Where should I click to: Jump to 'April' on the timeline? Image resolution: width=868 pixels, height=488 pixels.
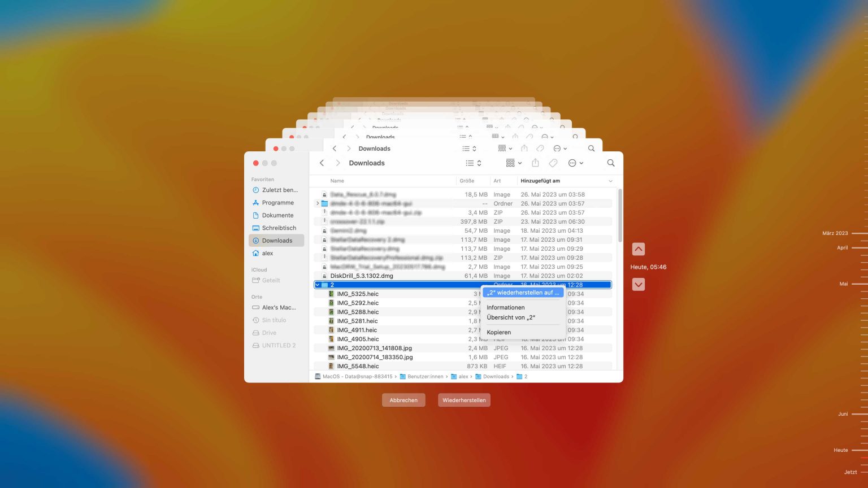843,247
